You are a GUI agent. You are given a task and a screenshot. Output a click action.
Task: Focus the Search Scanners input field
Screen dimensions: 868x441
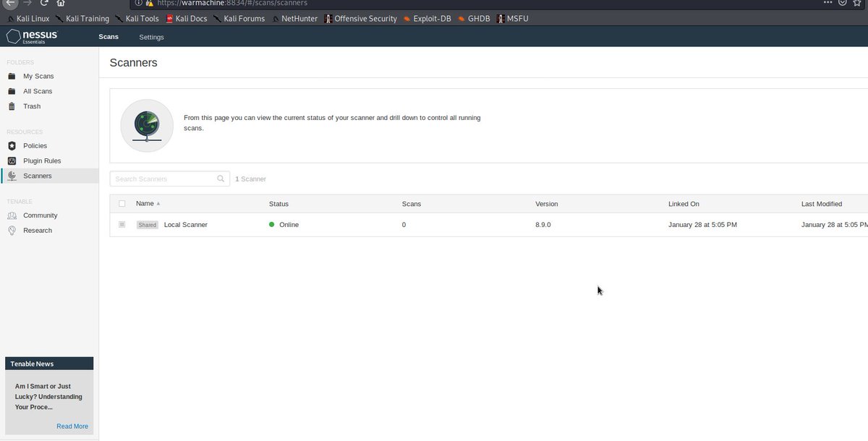pyautogui.click(x=170, y=179)
